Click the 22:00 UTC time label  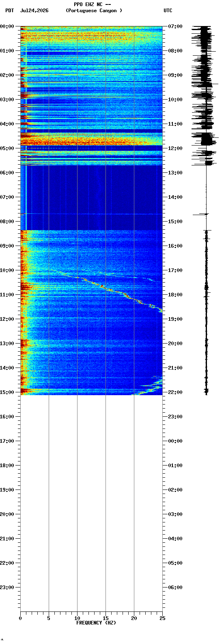pos(175,392)
